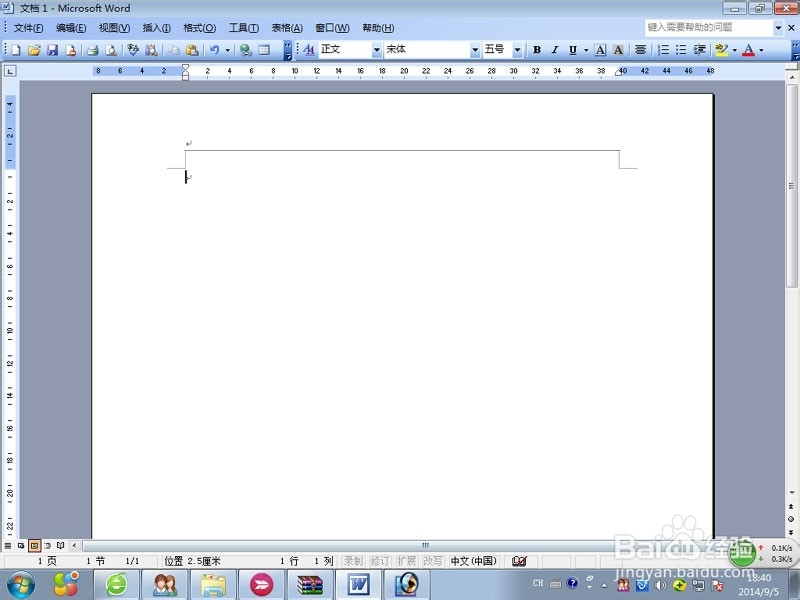Screen dimensions: 800x600
Task: Open WinRAR from the taskbar
Action: (x=311, y=585)
